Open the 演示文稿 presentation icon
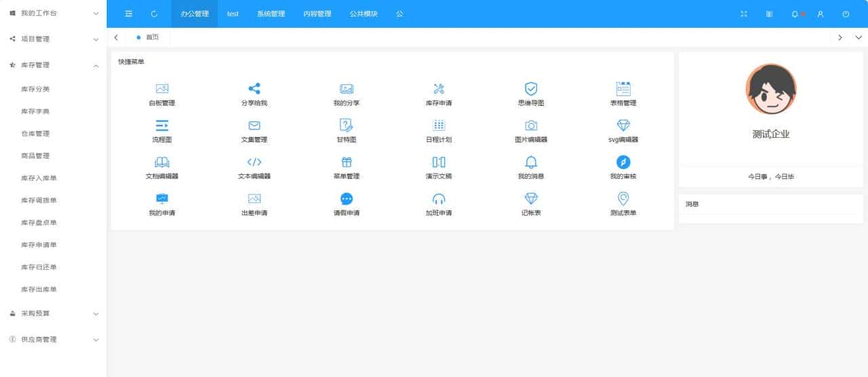This screenshot has width=868, height=377. [439, 162]
